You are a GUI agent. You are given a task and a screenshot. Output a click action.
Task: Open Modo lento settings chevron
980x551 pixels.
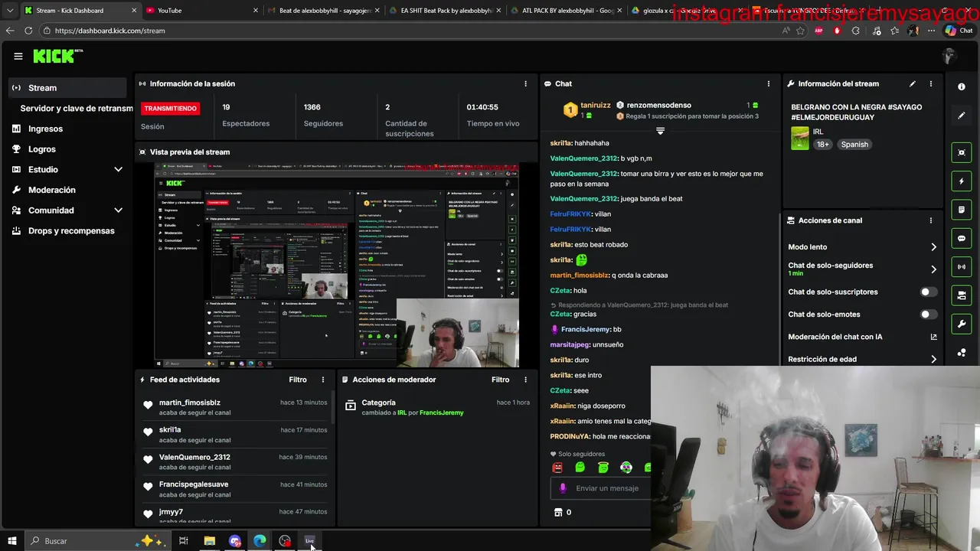(x=933, y=247)
